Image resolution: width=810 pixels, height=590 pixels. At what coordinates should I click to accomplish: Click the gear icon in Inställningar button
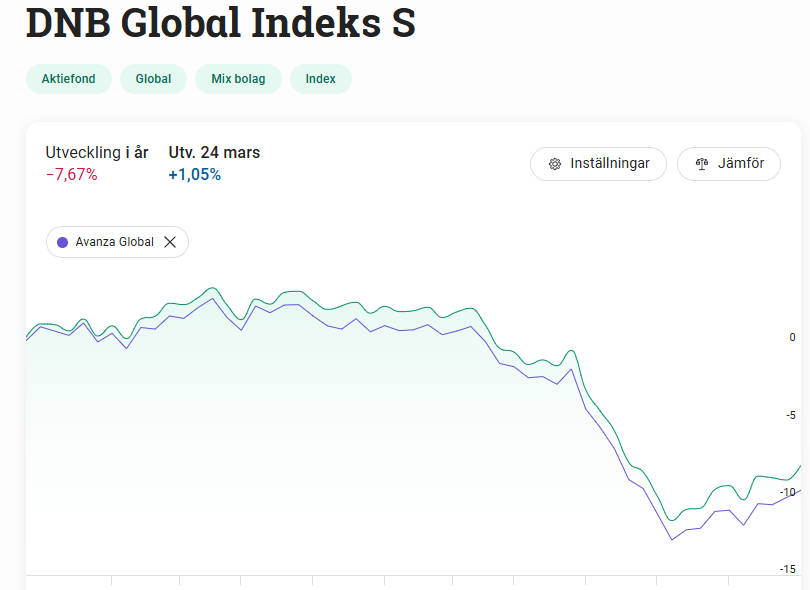pos(555,164)
